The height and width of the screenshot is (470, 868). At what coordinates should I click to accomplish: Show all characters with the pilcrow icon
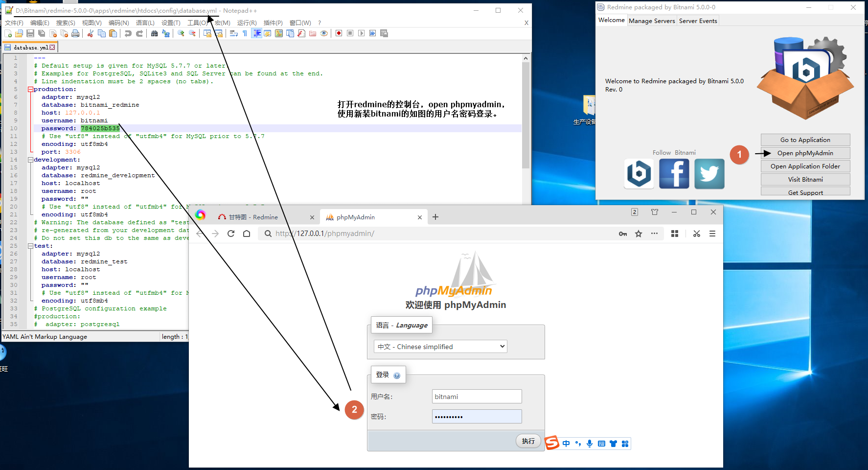[245, 33]
